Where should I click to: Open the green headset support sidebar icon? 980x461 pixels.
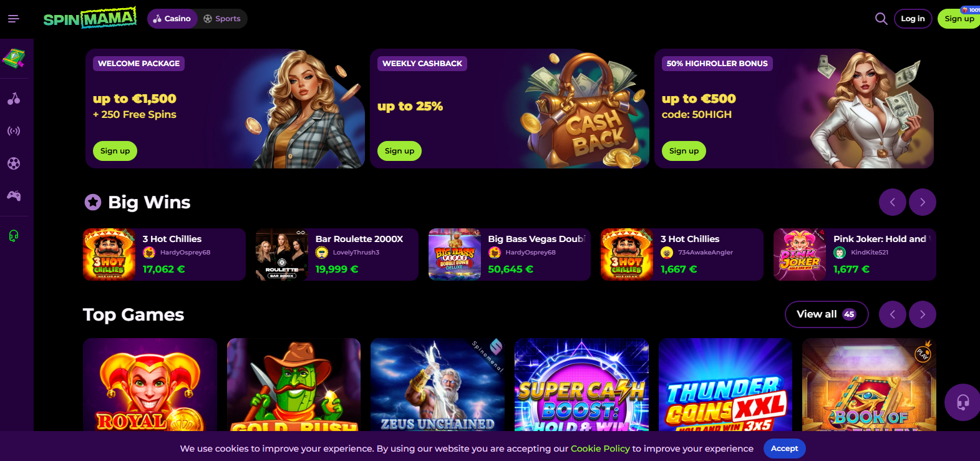click(14, 236)
